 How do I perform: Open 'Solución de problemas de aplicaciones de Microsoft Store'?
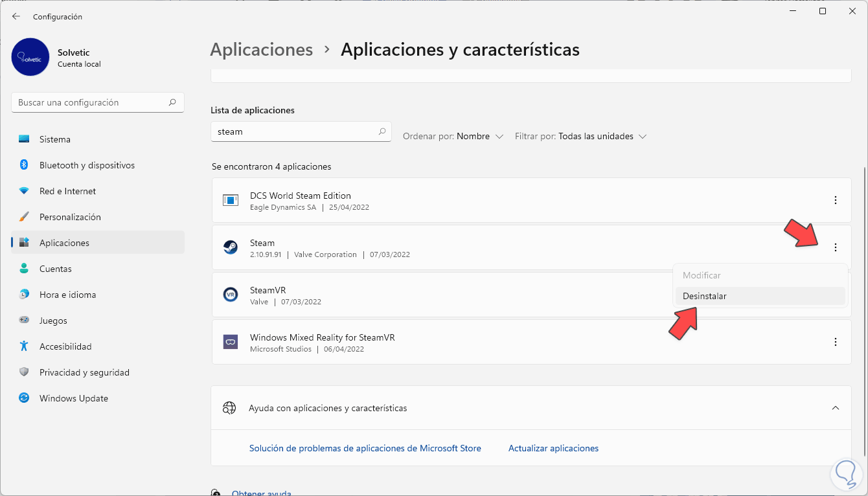(x=365, y=448)
